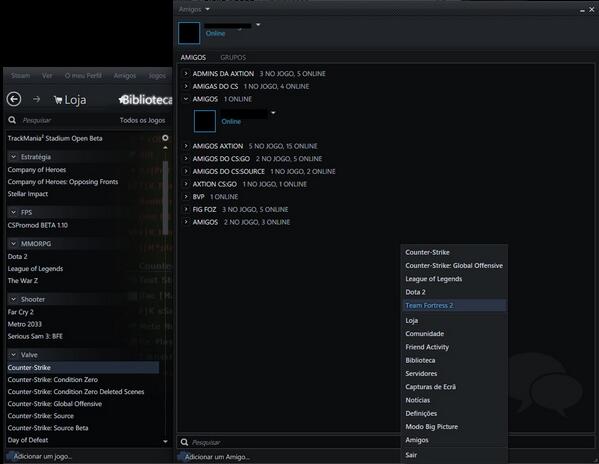Click Adicionar um jogo button
The height and width of the screenshot is (464, 599).
pyautogui.click(x=39, y=456)
